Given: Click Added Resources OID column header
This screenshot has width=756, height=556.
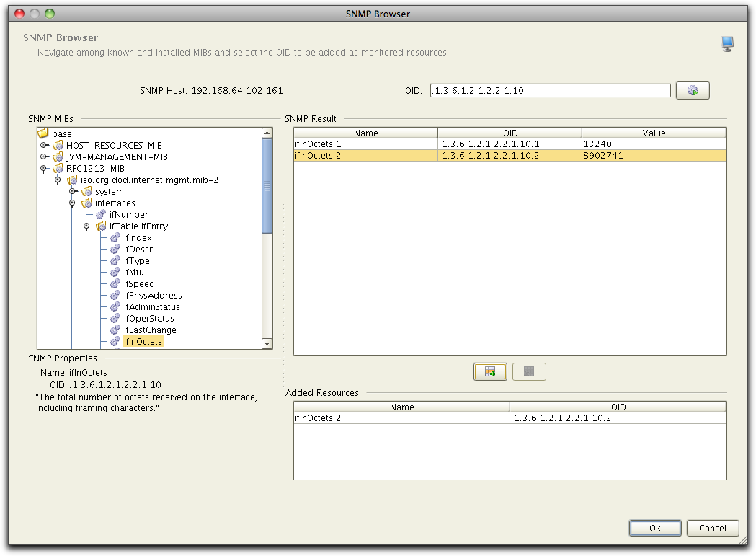Looking at the screenshot, I should [618, 407].
